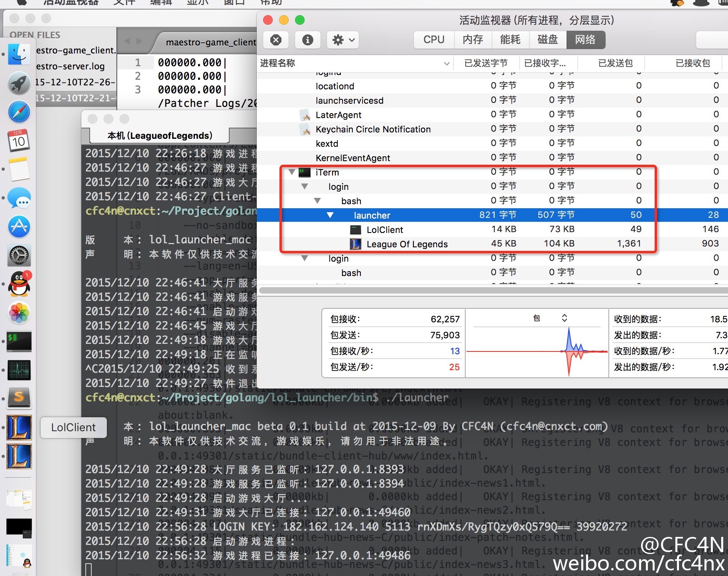Open Sublime Text icon in Dock
This screenshot has height=576, width=728.
point(19,399)
